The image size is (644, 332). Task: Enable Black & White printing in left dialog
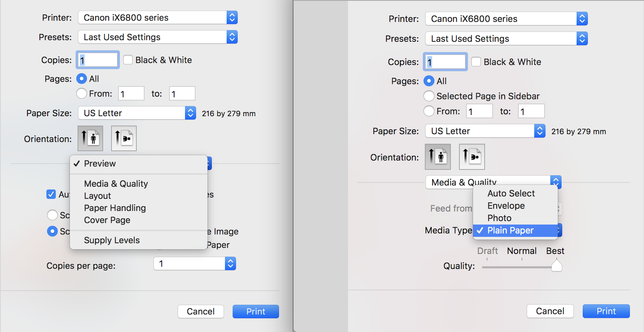point(128,59)
